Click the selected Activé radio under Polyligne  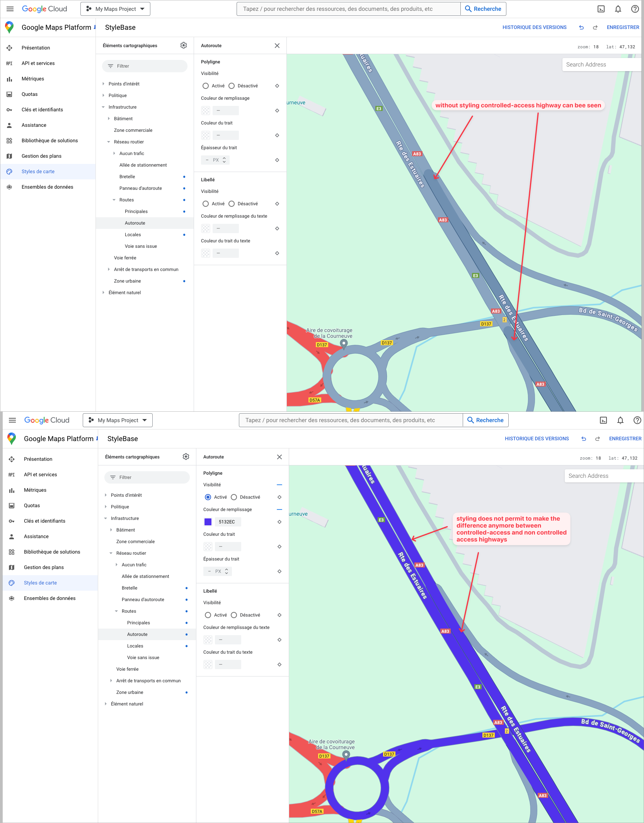[x=208, y=497]
